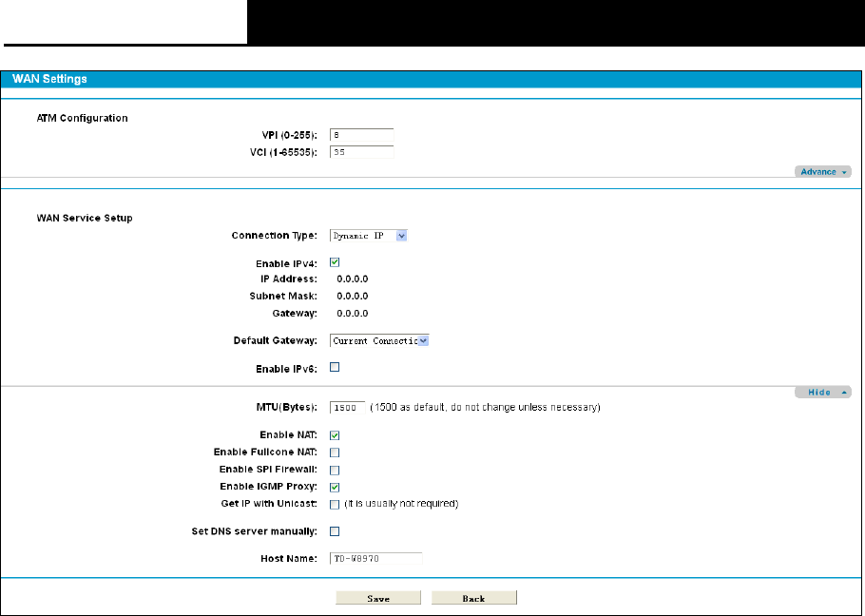This screenshot has width=865, height=616.
Task: Disable the IGMP Proxy checkbox
Action: coord(335,488)
